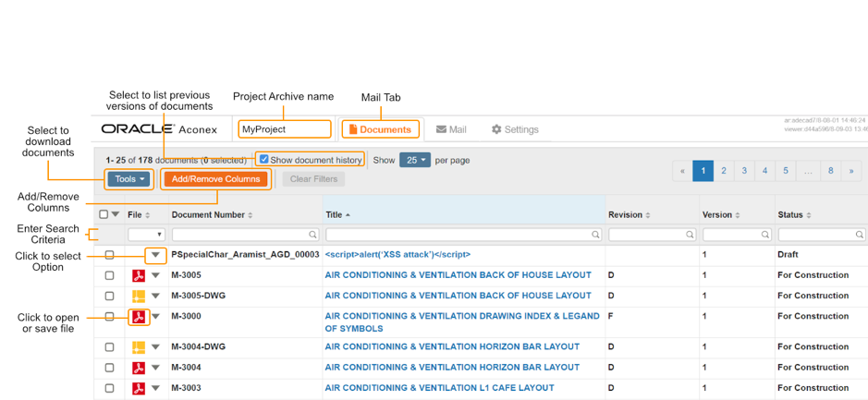Click the Title search field
Screen dimensions: 868x400
point(464,235)
